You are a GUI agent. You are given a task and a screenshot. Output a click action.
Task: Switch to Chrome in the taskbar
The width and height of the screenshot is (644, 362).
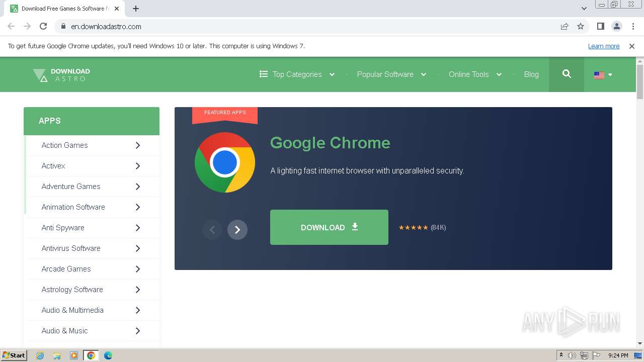pyautogui.click(x=91, y=355)
